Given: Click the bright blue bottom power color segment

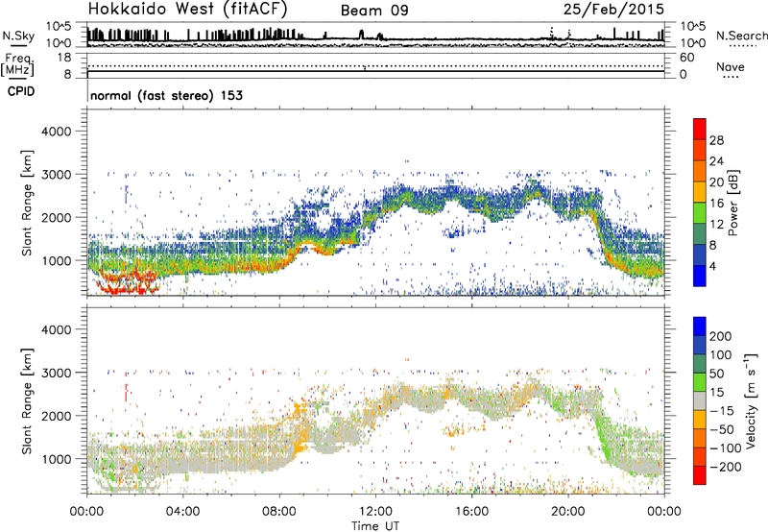Looking at the screenshot, I should [700, 276].
